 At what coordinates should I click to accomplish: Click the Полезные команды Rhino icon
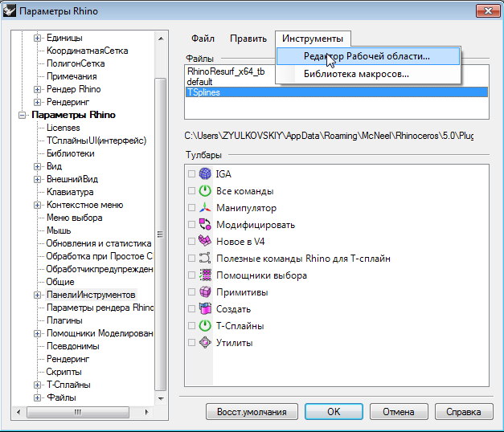click(x=205, y=259)
